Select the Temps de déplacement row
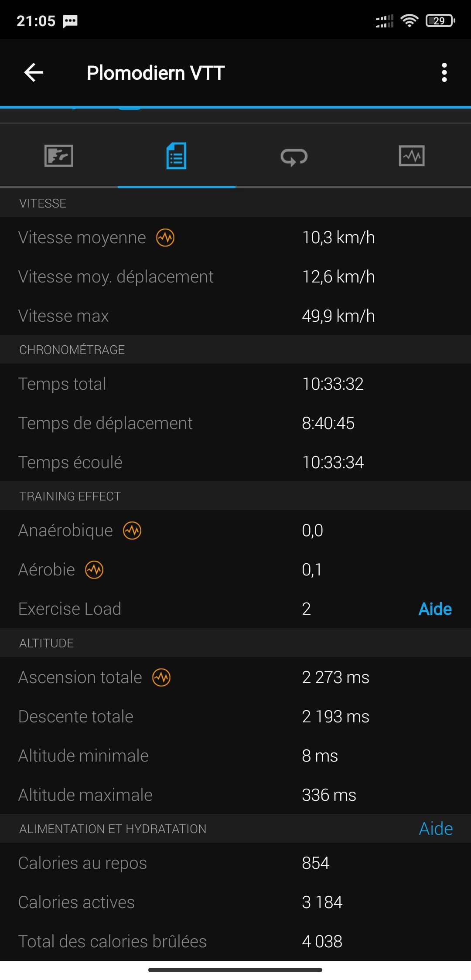 tap(235, 423)
